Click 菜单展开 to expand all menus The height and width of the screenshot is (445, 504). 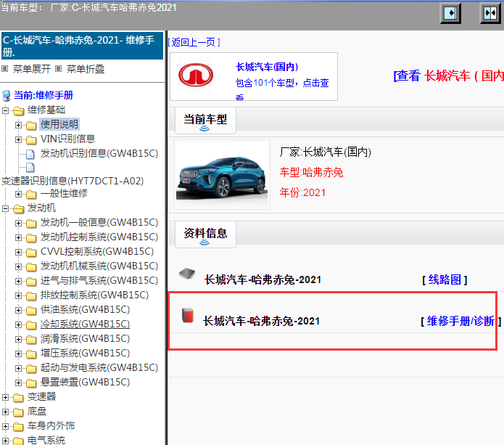pyautogui.click(x=32, y=69)
